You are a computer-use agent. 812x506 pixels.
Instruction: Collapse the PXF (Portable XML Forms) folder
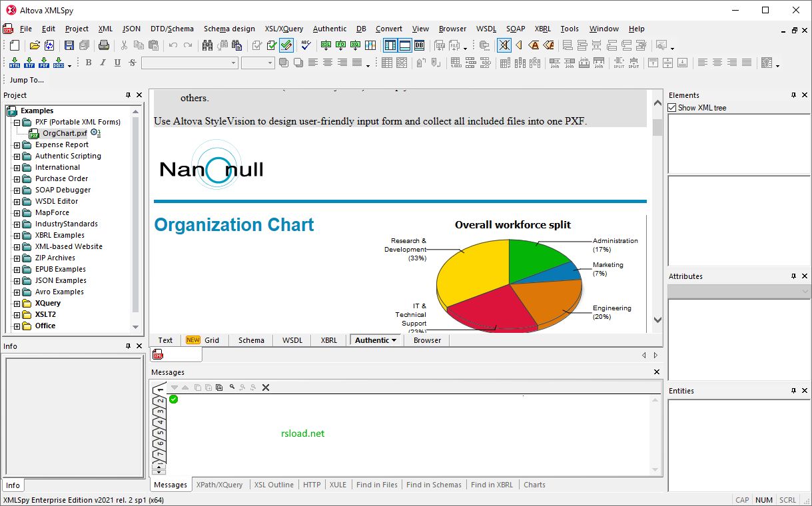point(17,123)
